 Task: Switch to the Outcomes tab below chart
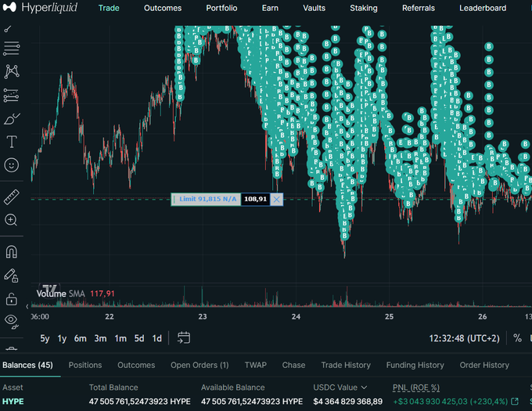(x=136, y=365)
